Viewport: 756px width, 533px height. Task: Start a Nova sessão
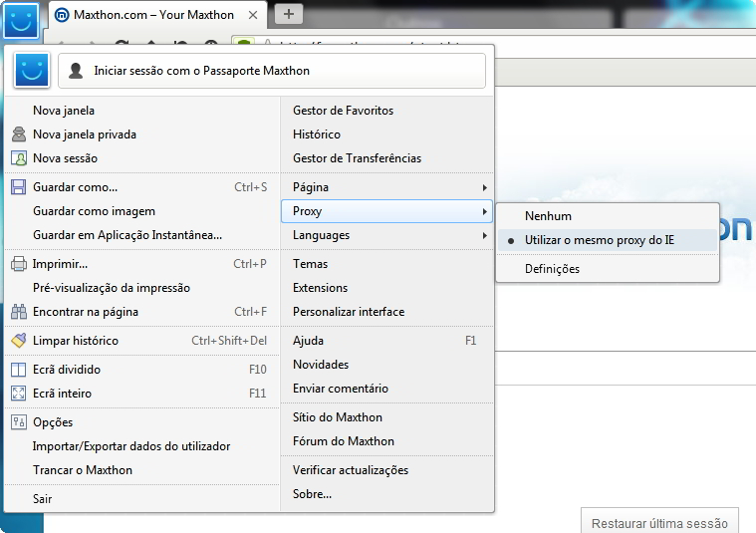pos(142,158)
